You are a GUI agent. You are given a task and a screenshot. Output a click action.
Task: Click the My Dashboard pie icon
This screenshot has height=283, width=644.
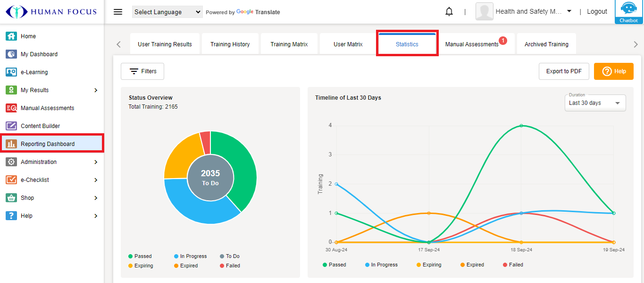point(11,54)
